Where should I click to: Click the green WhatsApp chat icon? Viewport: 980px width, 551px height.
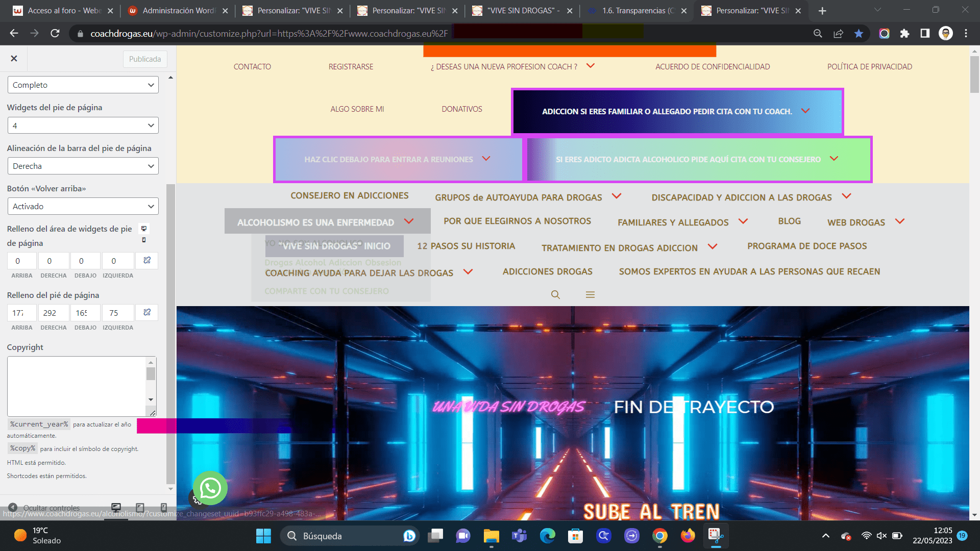point(210,488)
